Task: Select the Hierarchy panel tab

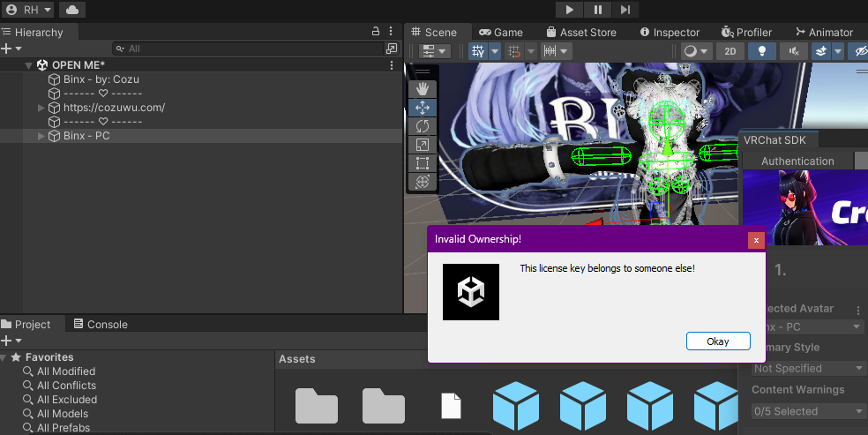Action: (x=34, y=32)
